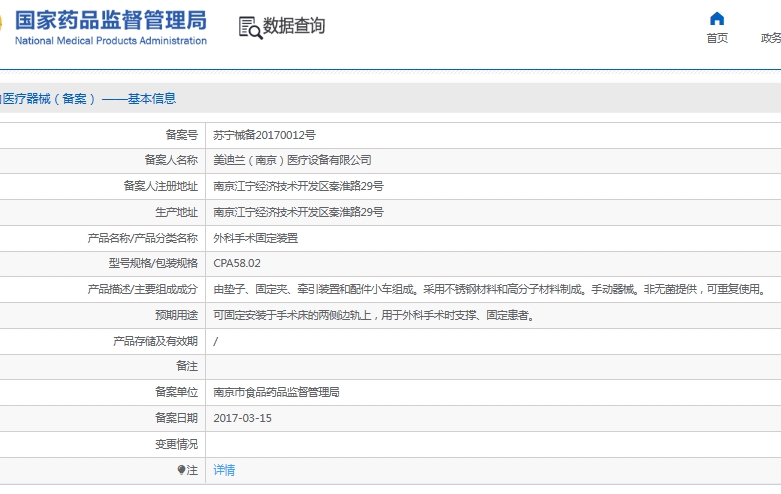Click the 备案人注册地址 label

click(161, 186)
